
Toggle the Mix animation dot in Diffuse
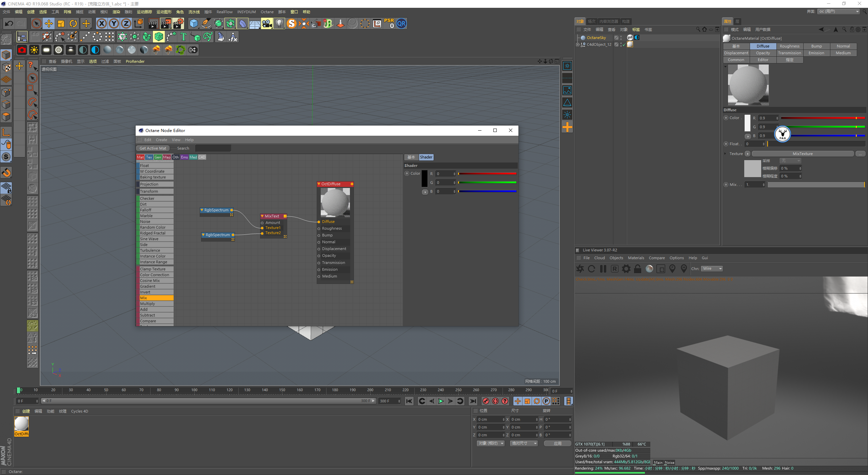click(x=726, y=185)
